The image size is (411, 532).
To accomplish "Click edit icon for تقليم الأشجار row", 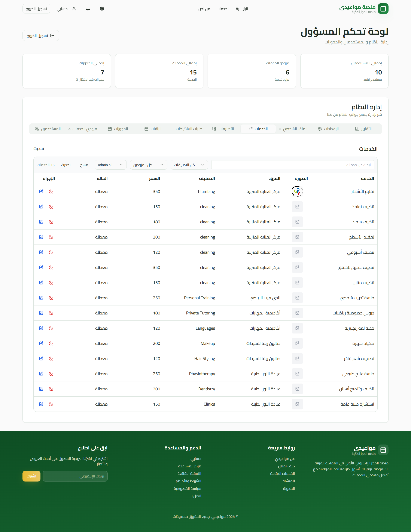I will (x=41, y=191).
